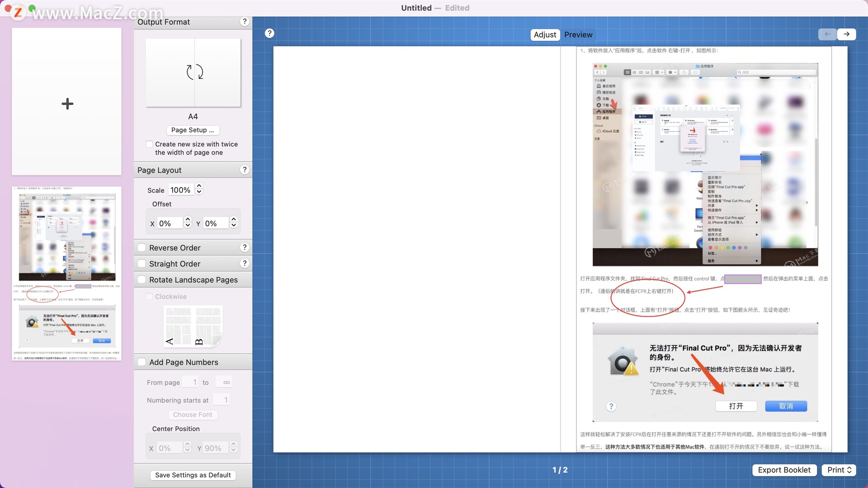
Task: Click the help icon in the preview area
Action: pos(269,33)
